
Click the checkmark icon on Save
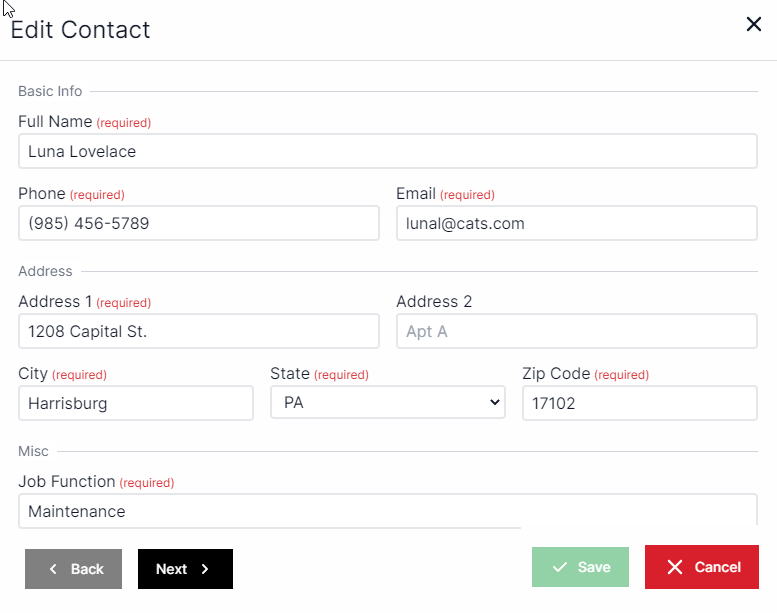[560, 567]
